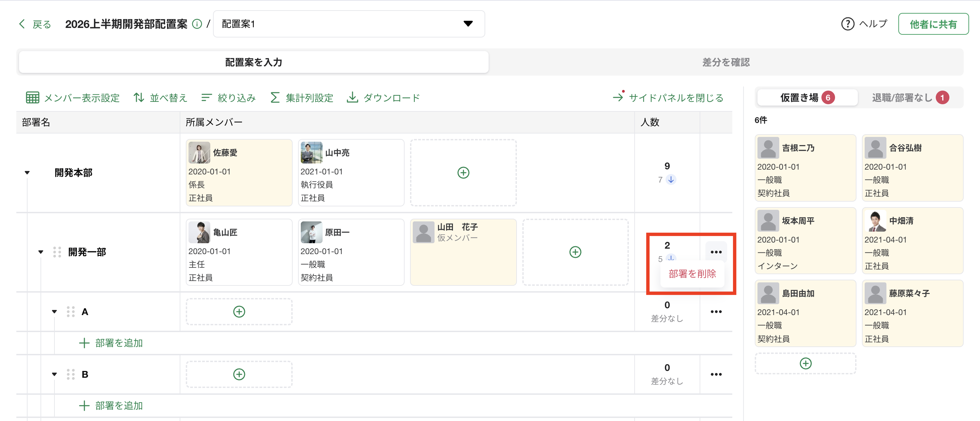980x421 pixels.
Task: Click the drag handle beside 開発一部
Action: coord(57,252)
